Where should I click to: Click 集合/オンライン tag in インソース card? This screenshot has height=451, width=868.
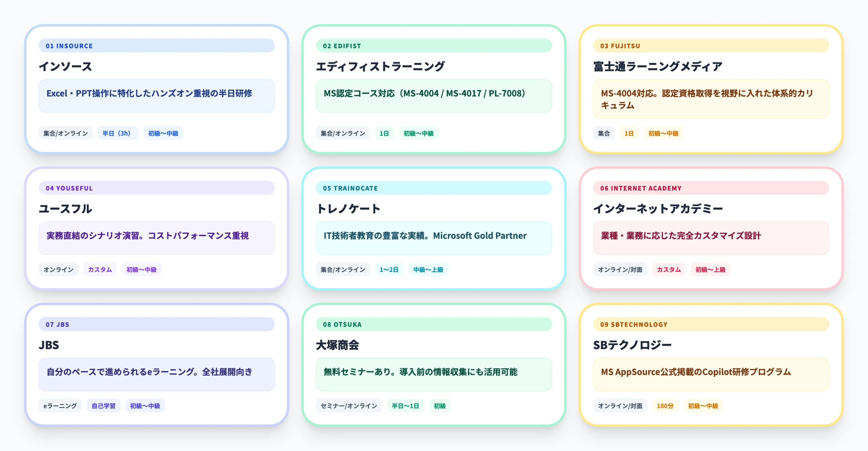click(66, 133)
